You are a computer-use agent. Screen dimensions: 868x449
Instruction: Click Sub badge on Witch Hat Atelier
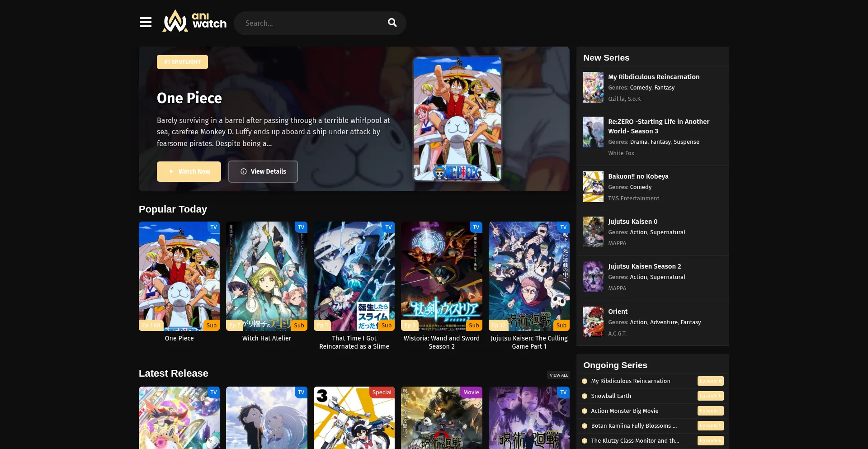[x=299, y=325]
